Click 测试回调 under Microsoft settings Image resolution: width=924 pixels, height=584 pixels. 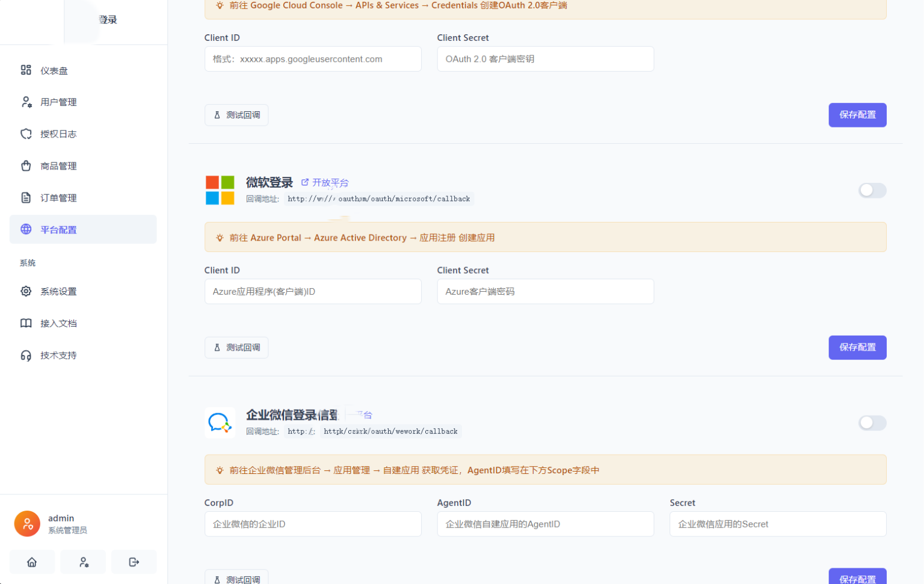[x=236, y=347]
